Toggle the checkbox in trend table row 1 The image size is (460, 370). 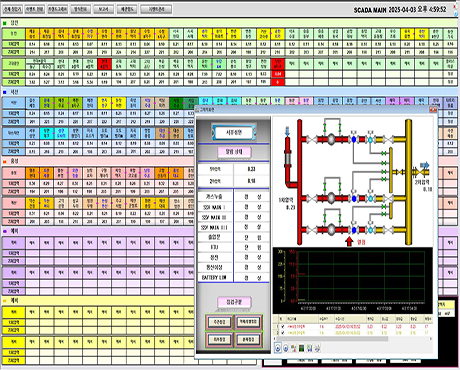(283, 327)
